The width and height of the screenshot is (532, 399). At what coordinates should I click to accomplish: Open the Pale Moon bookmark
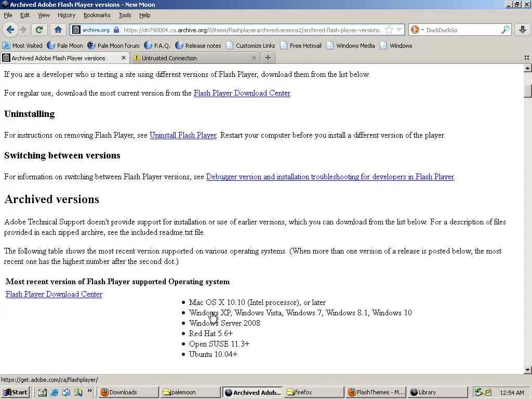click(65, 46)
